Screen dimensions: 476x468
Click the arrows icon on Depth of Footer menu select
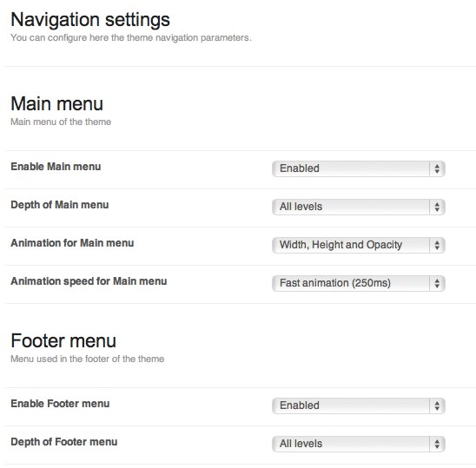(437, 444)
